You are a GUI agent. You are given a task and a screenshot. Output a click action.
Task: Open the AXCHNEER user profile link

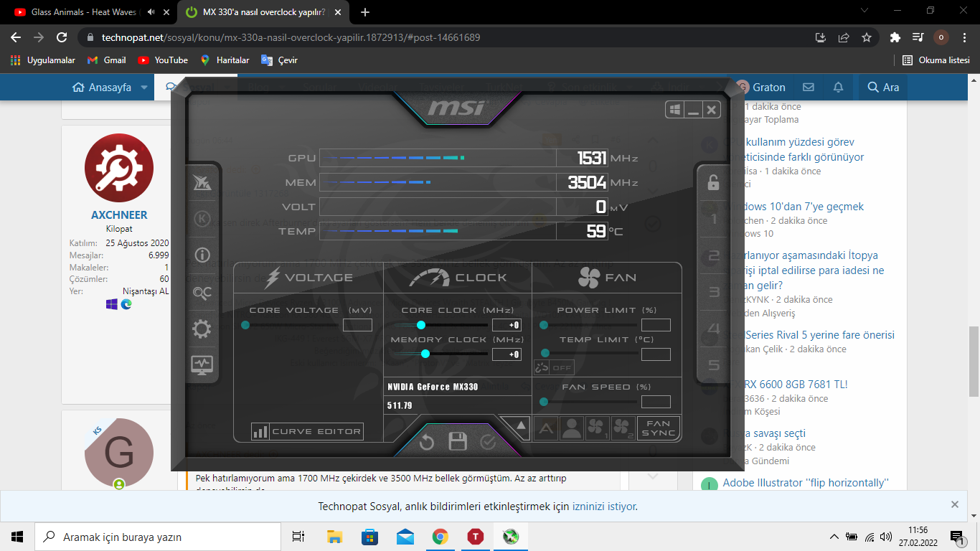point(119,215)
